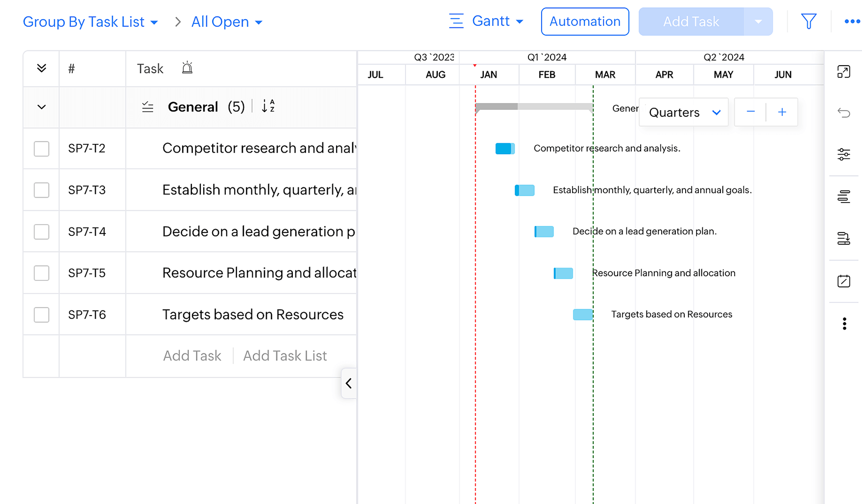Viewport: 862px width, 504px height.
Task: Collapse the General task list chevron
Action: point(42,107)
